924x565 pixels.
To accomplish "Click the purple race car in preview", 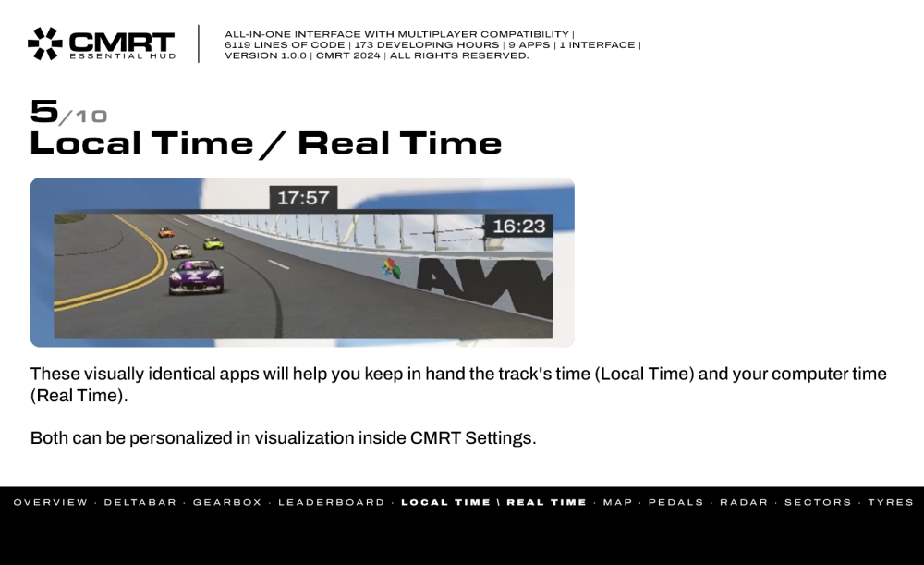I will point(196,276).
